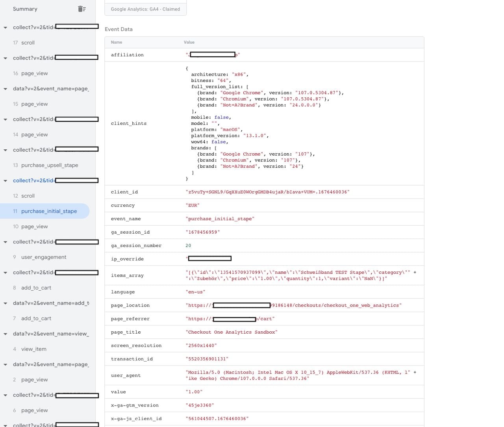
Task: Click the Event Data heading
Action: [x=119, y=29]
